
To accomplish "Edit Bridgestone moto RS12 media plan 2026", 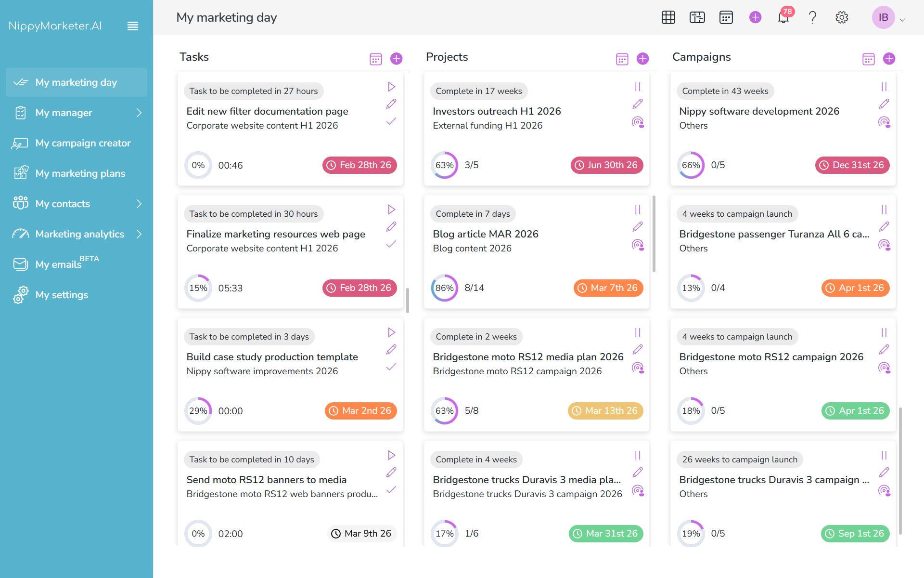I will (x=638, y=349).
